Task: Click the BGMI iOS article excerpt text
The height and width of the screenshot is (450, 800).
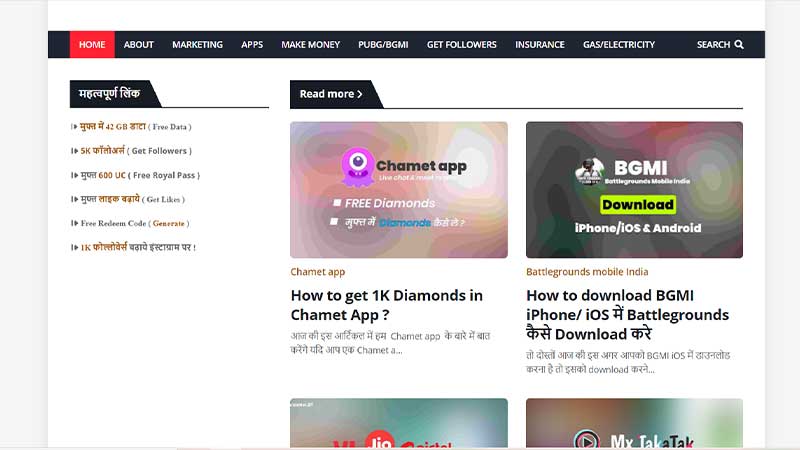Action: click(x=628, y=362)
